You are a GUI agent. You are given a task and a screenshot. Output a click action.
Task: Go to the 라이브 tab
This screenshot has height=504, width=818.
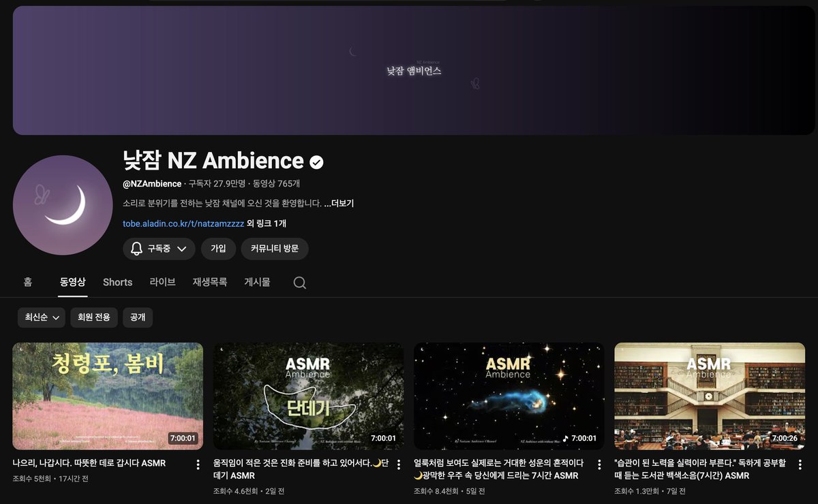click(x=162, y=282)
